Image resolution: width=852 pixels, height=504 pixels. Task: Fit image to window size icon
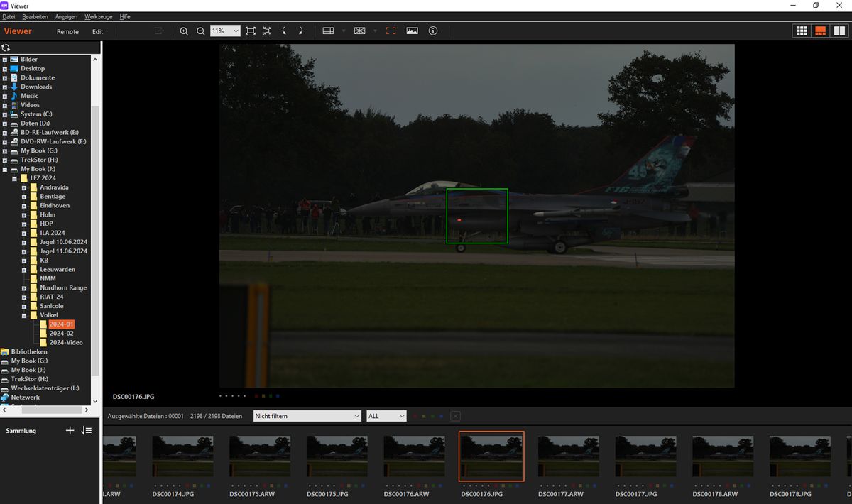[x=251, y=31]
